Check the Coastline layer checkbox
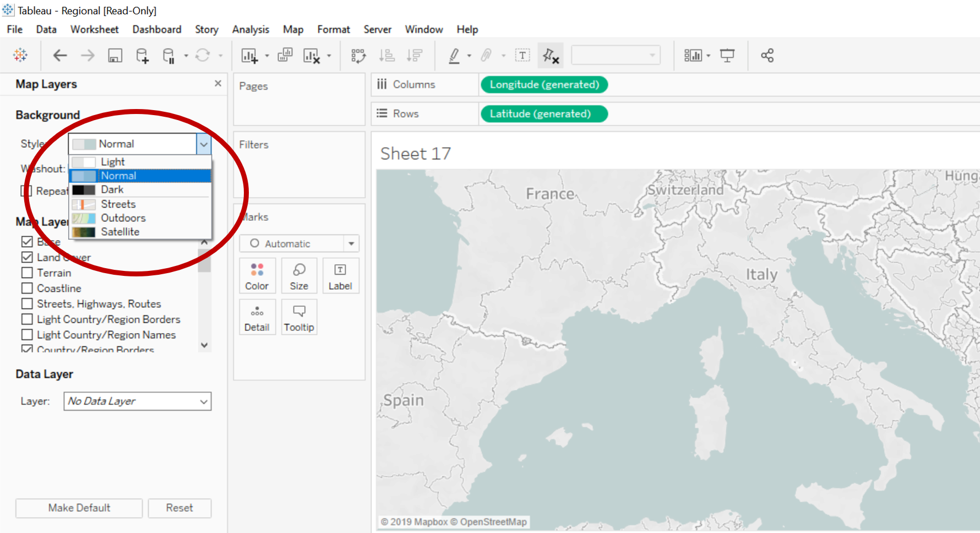This screenshot has width=980, height=533. pos(27,289)
